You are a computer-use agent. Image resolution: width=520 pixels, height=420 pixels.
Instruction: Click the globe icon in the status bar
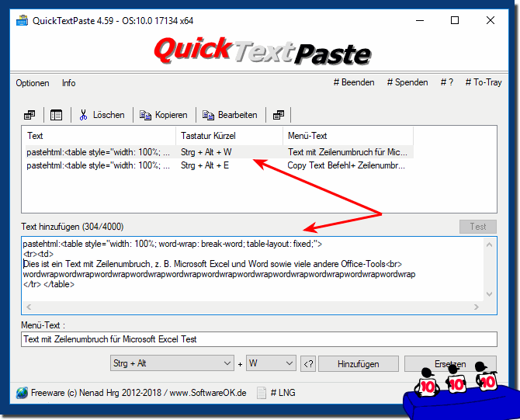click(22, 393)
